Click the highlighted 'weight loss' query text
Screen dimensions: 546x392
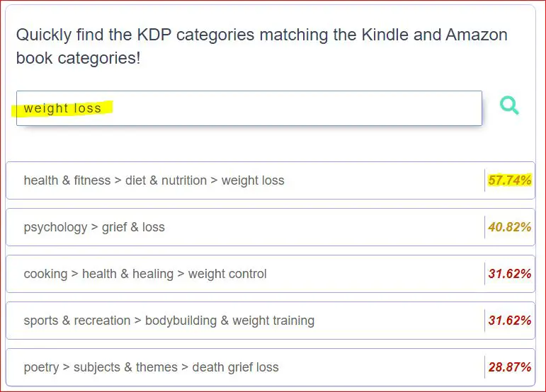[x=62, y=108]
